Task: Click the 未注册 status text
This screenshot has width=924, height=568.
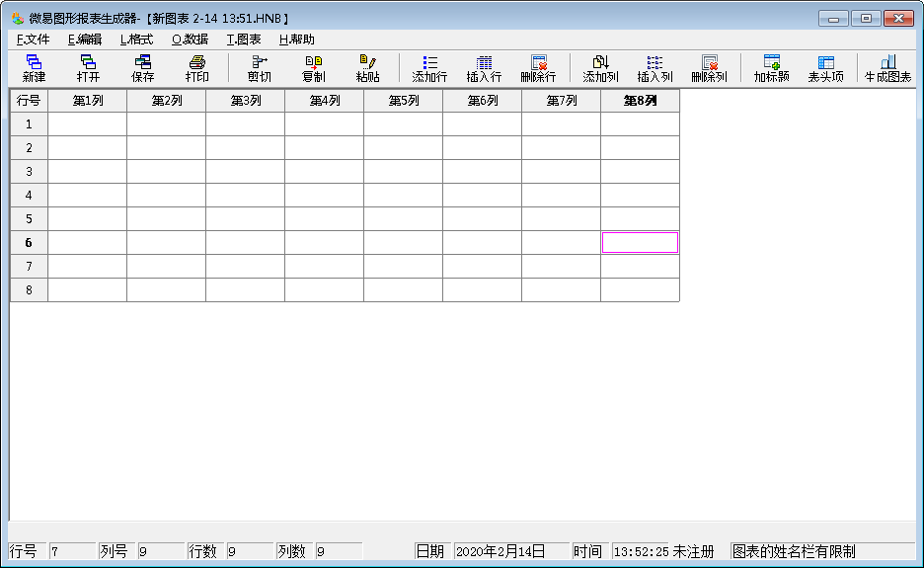Action: click(x=694, y=551)
